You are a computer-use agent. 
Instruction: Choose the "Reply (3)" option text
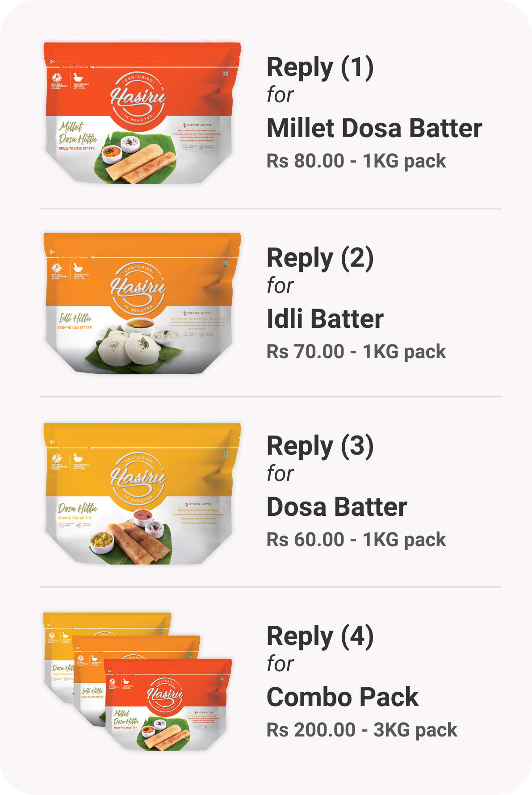tap(320, 446)
